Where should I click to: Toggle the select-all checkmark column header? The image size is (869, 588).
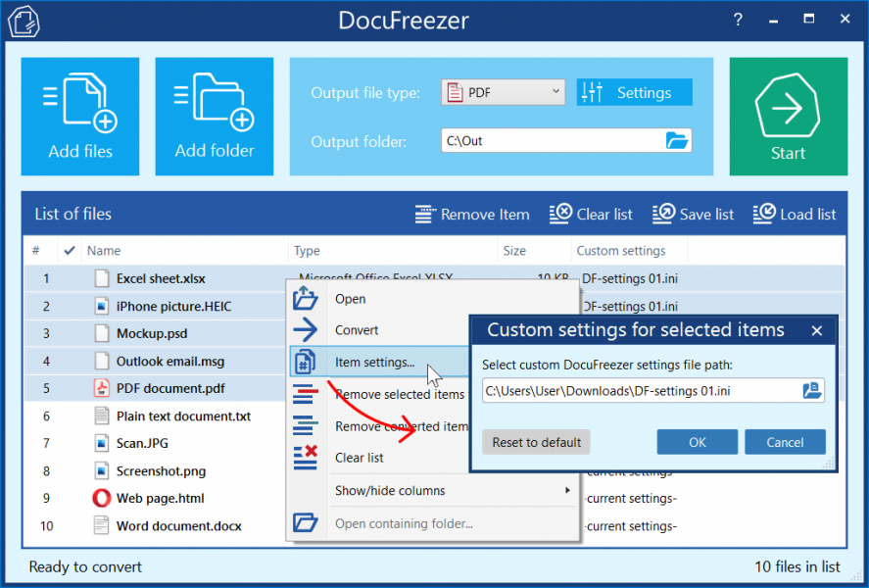pos(69,250)
